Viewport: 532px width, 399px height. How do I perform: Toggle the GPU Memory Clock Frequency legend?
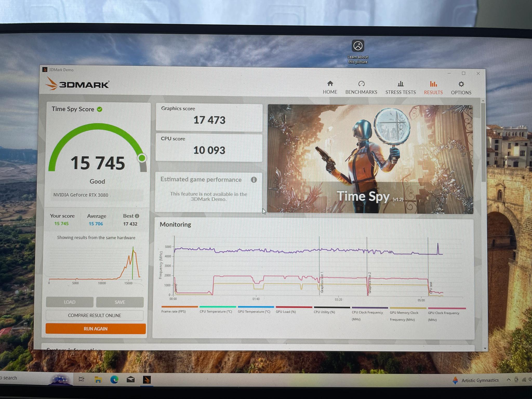408,314
